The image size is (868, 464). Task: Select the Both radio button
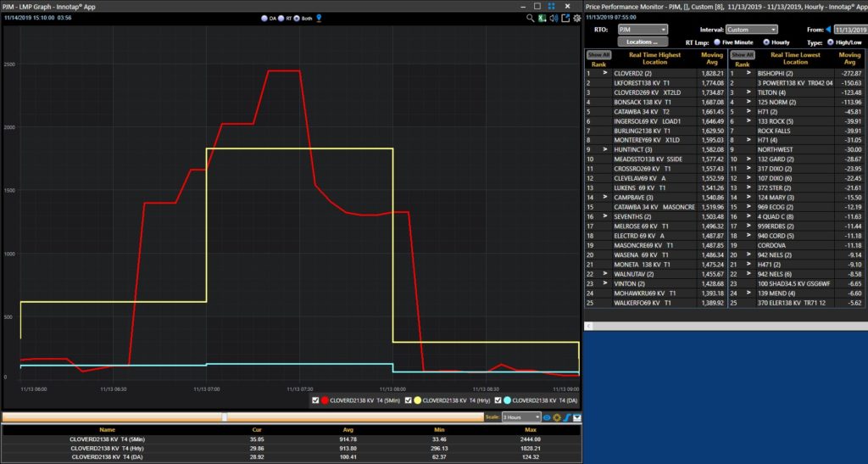tap(297, 19)
